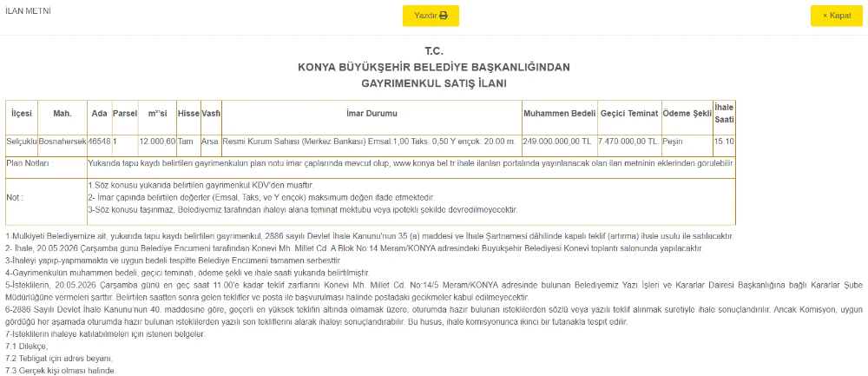Image resolution: width=868 pixels, height=376 pixels.
Task: Click paragraph 1 about 2886 sayılı Kanun
Action: [x=369, y=236]
